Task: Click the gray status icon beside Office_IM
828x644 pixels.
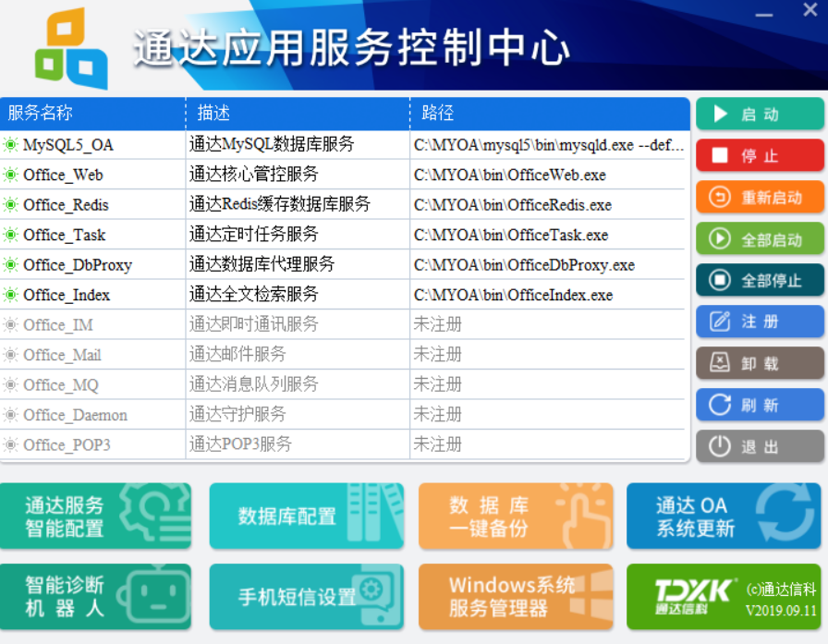Action: (10, 324)
